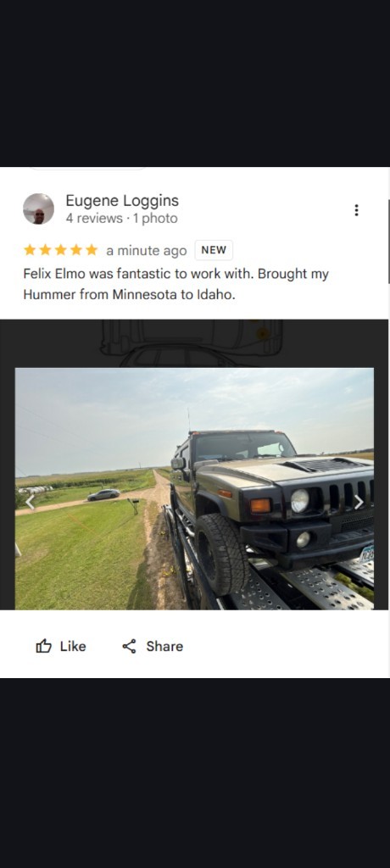Select the Felix Elmo review text
Image resolution: width=390 pixels, height=868 pixels.
[x=176, y=284]
